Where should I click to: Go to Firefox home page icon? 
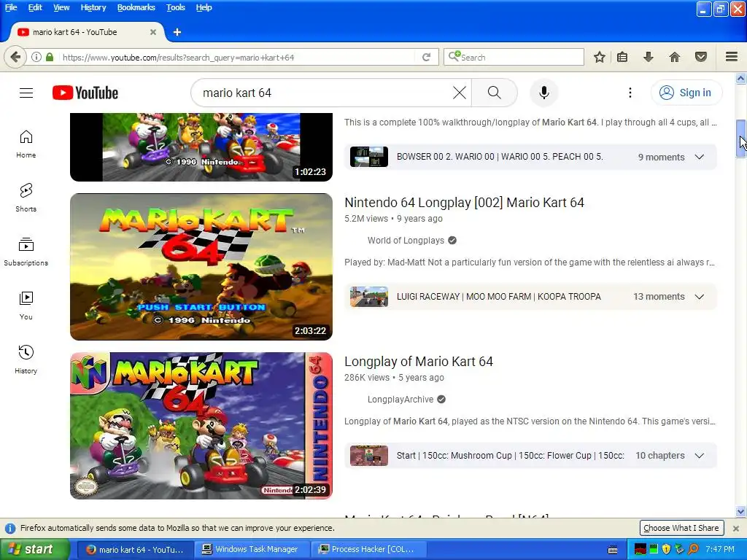coord(675,57)
